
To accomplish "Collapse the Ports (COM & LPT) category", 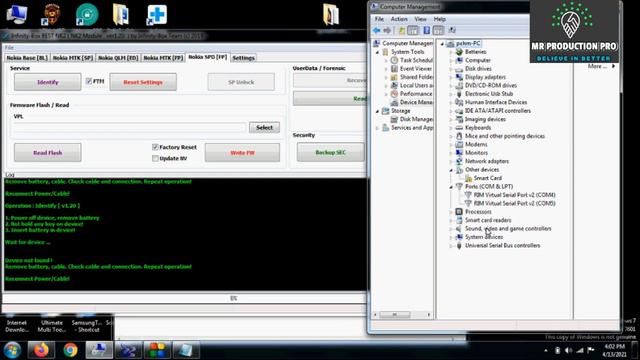I will point(451,187).
